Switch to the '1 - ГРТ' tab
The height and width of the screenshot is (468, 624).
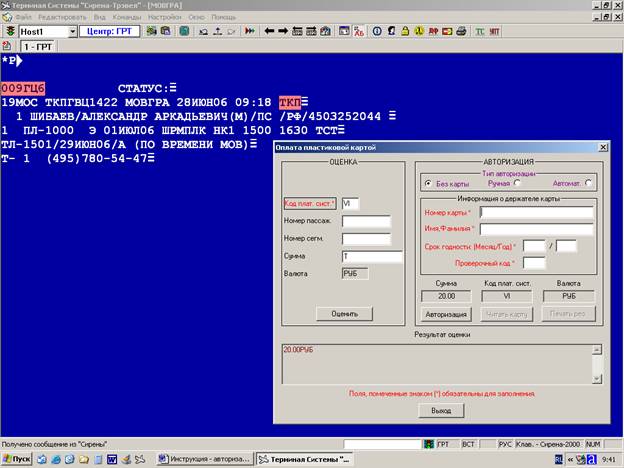(x=38, y=47)
